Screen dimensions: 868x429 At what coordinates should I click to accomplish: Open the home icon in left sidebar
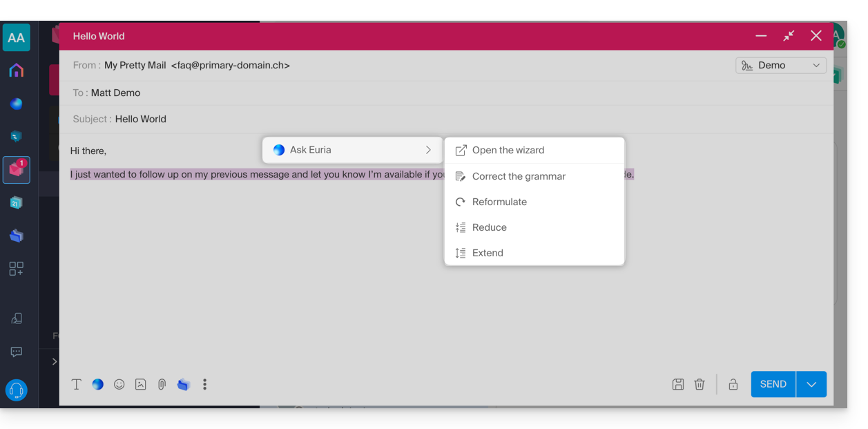[x=17, y=70]
